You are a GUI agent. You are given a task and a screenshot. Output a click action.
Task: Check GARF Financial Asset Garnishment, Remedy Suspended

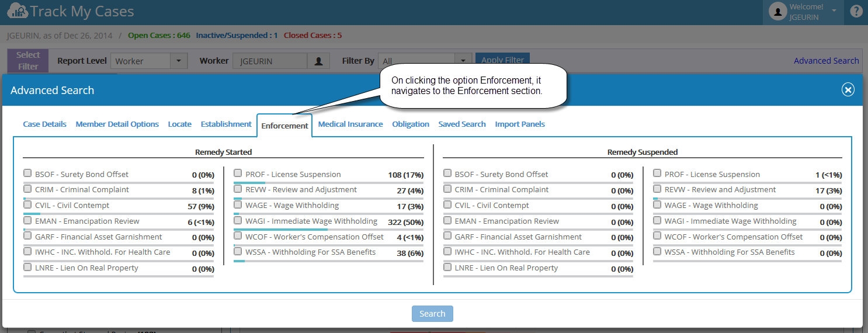[x=447, y=235]
